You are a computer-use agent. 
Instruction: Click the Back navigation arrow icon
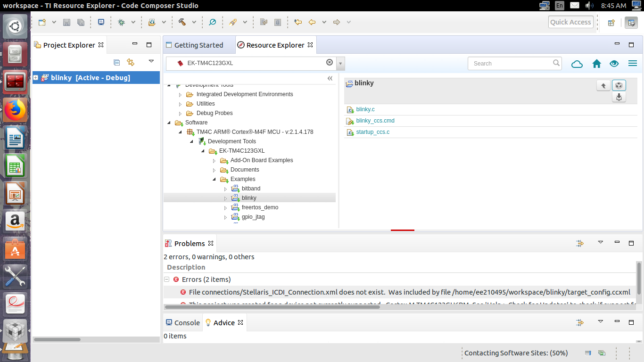(x=312, y=22)
